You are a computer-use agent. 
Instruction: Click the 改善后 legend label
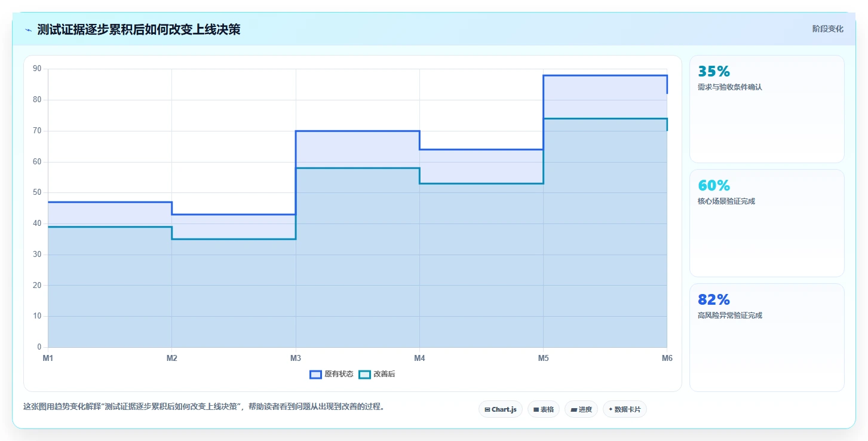click(384, 375)
